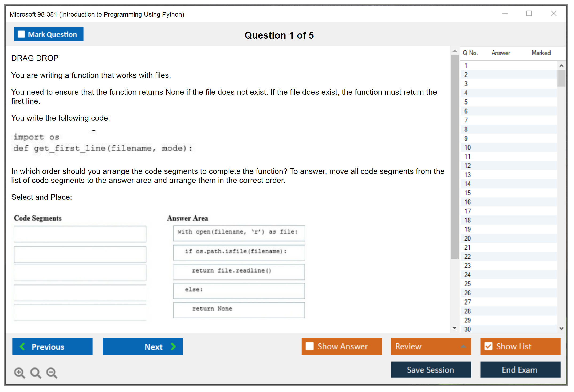Select question 12 in the list

click(x=467, y=166)
